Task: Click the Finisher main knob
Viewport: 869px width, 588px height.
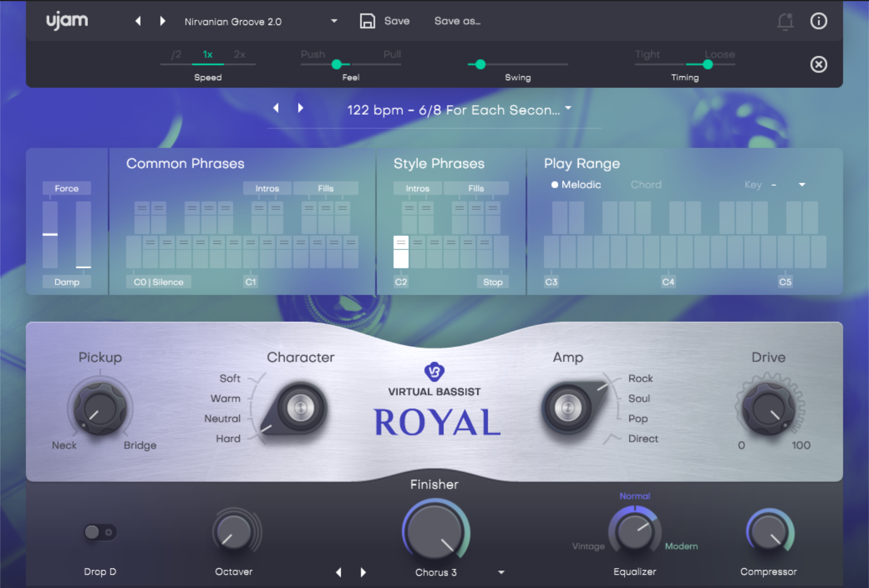Action: [434, 532]
